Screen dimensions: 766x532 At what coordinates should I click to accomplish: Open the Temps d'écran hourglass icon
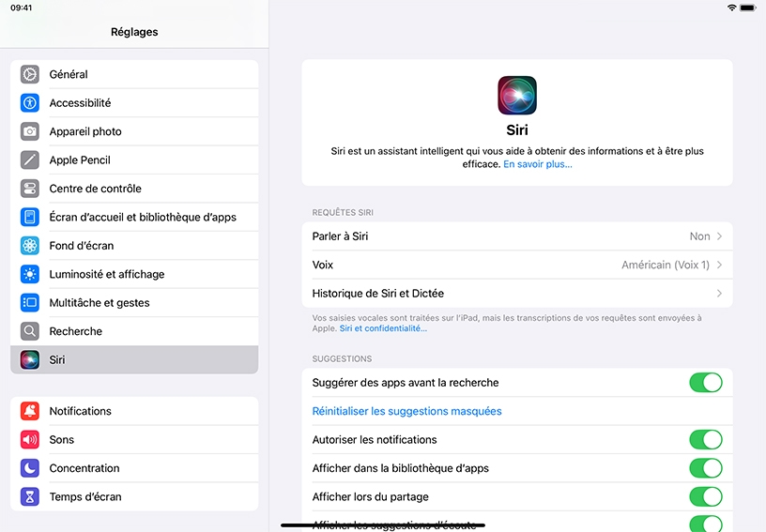pyautogui.click(x=30, y=497)
